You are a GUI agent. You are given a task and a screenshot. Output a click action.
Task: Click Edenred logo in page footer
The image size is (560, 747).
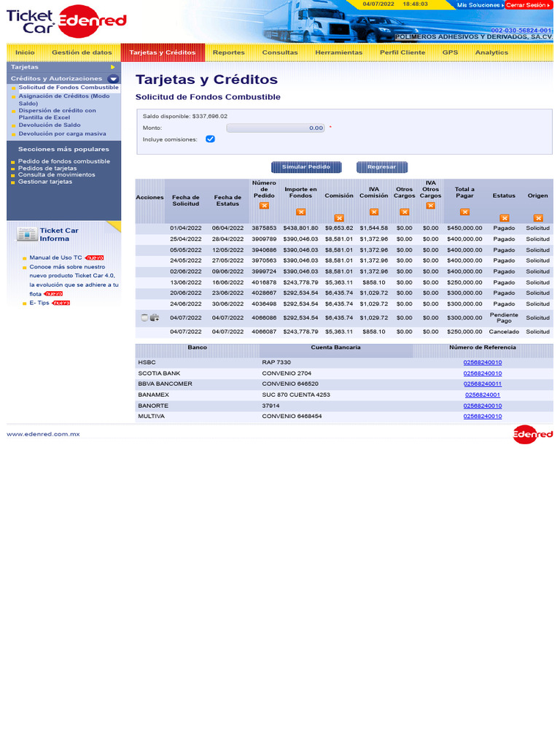coord(533,434)
